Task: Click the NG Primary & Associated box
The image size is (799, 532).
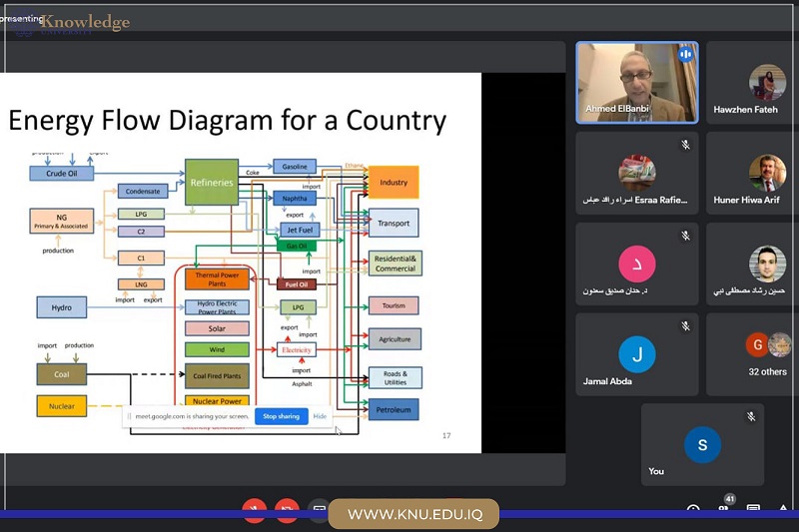Action: (x=62, y=221)
